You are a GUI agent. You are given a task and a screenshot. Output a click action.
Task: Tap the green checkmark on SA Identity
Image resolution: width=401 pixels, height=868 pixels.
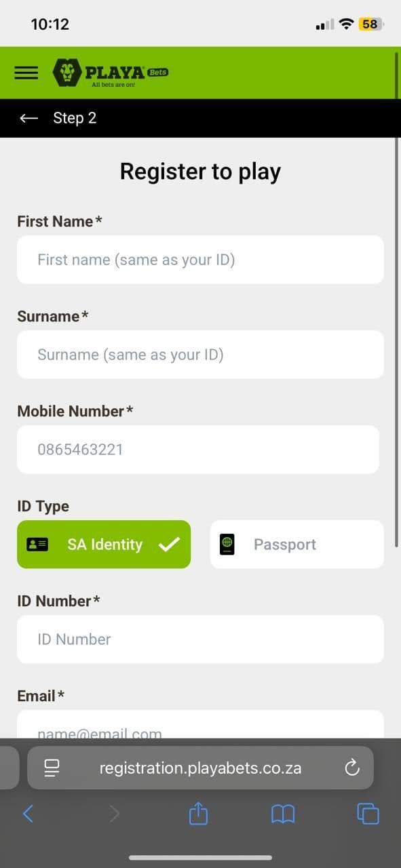tap(171, 544)
